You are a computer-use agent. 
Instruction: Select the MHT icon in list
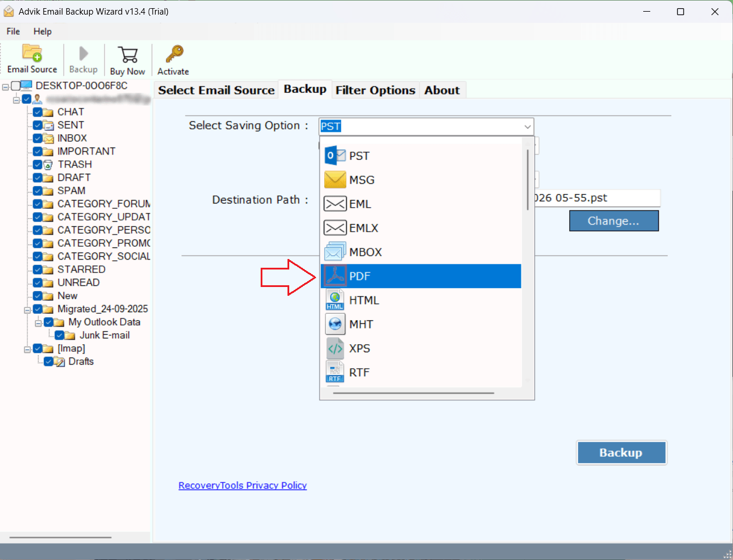(335, 324)
